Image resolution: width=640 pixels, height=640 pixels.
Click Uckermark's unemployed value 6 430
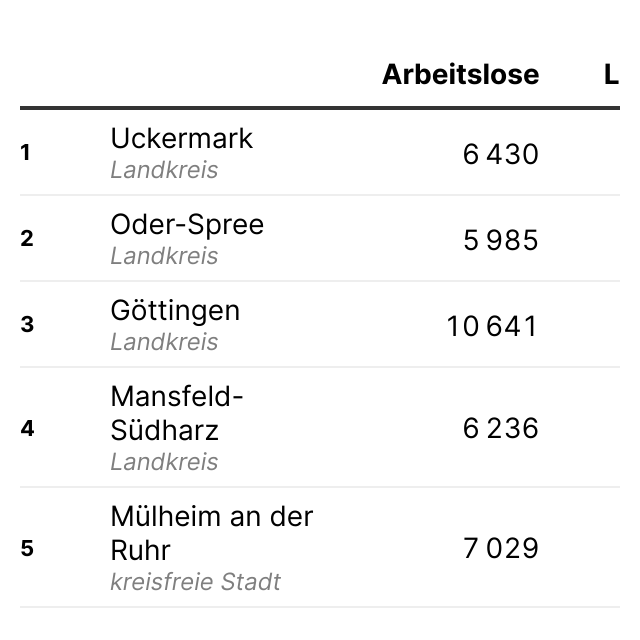pyautogui.click(x=500, y=154)
